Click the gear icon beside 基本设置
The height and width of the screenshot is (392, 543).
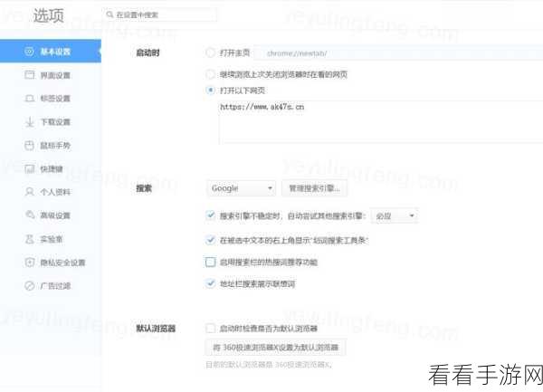pyautogui.click(x=29, y=52)
